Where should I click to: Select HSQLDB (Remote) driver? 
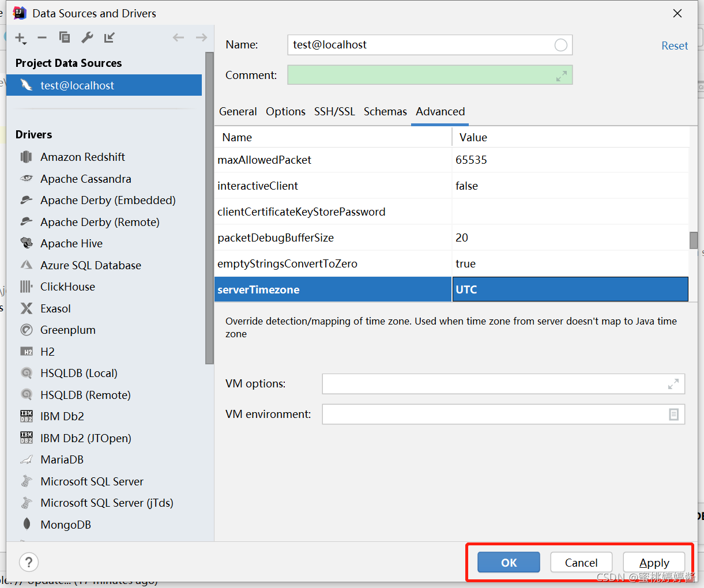(x=85, y=395)
